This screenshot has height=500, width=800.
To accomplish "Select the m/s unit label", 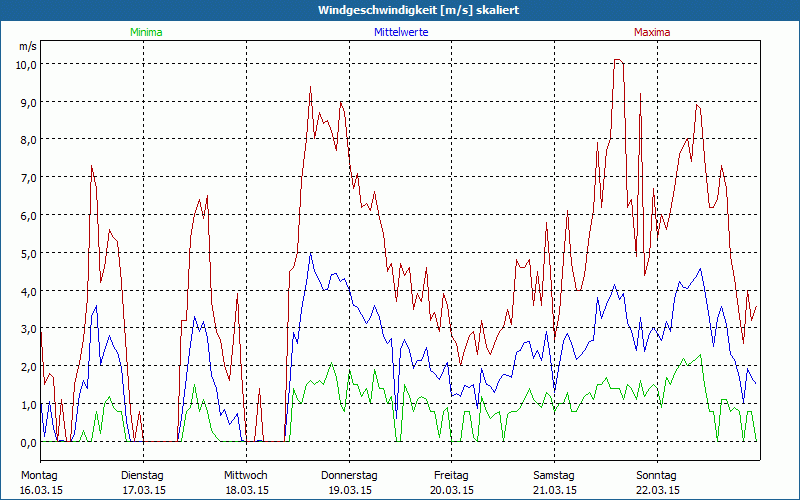I will pyautogui.click(x=27, y=46).
